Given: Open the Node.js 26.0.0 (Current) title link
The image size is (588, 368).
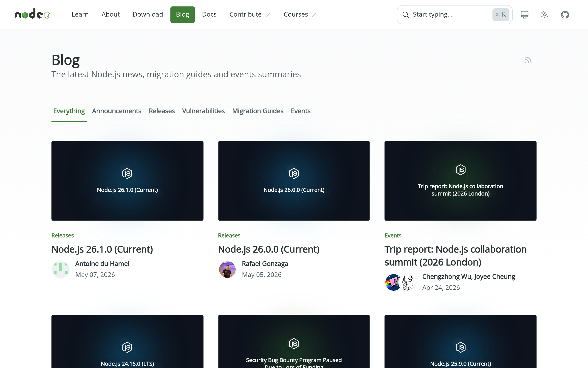Looking at the screenshot, I should (269, 249).
